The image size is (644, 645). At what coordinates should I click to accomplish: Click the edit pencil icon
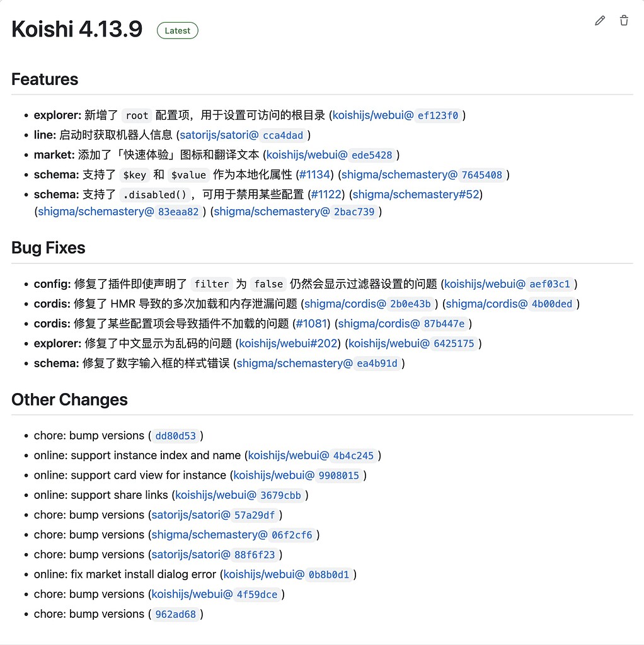point(599,21)
